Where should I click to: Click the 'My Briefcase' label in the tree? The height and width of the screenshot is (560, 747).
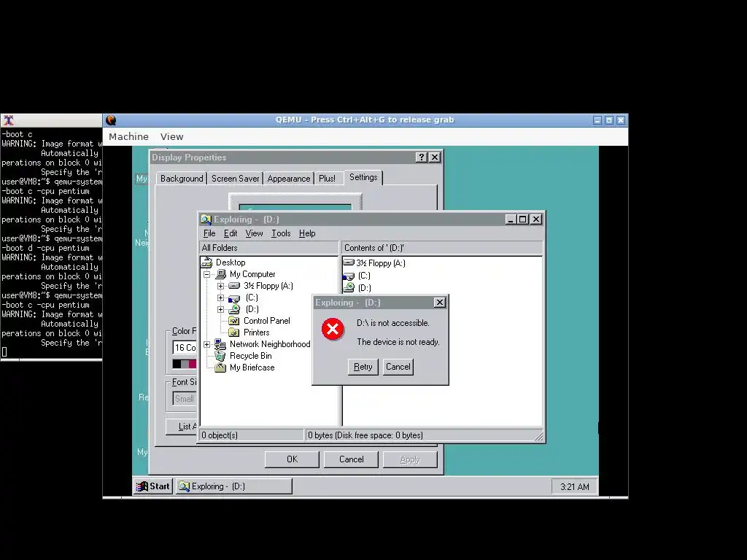pos(252,367)
